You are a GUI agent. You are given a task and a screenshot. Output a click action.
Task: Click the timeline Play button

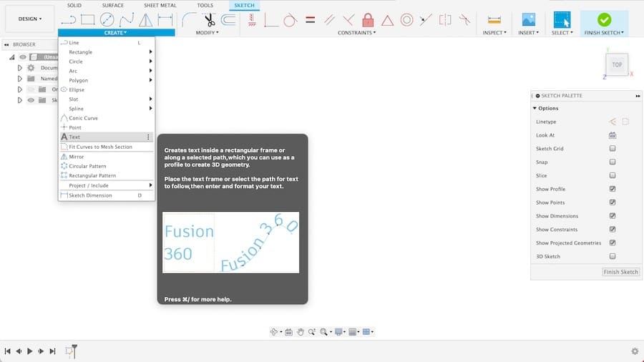point(29,351)
